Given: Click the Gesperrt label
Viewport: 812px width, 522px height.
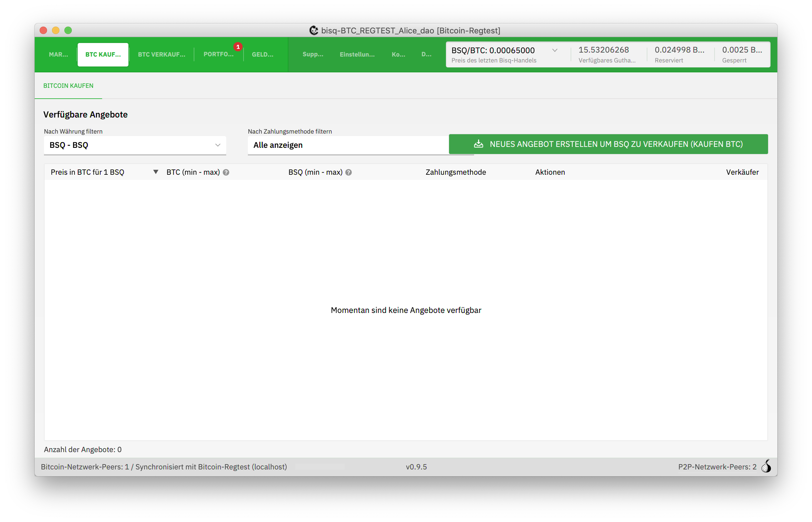Looking at the screenshot, I should pos(734,60).
